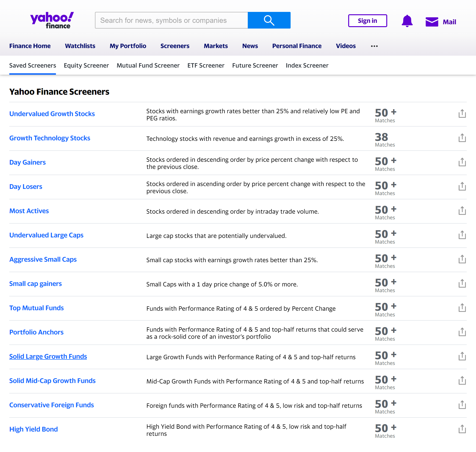
Task: Click the magnifier search button
Action: click(x=269, y=20)
